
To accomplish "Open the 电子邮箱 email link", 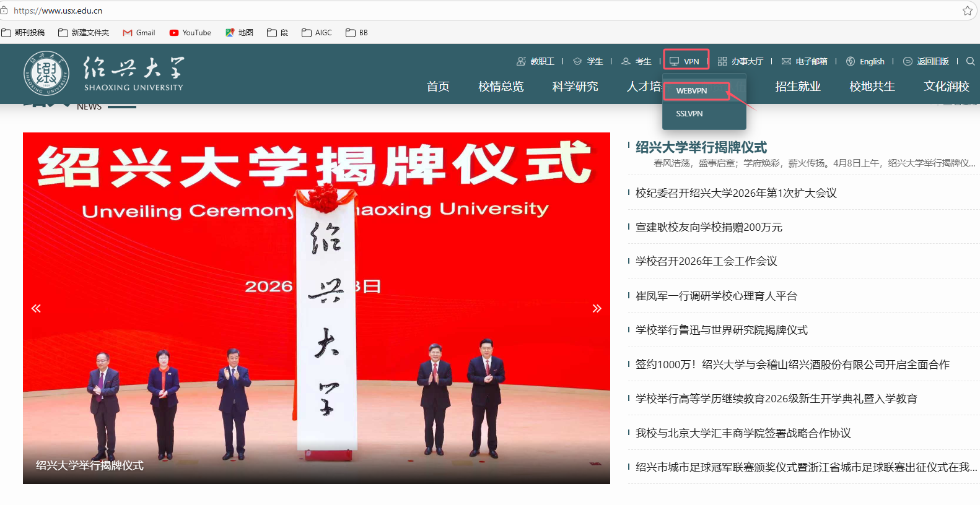I will click(804, 61).
